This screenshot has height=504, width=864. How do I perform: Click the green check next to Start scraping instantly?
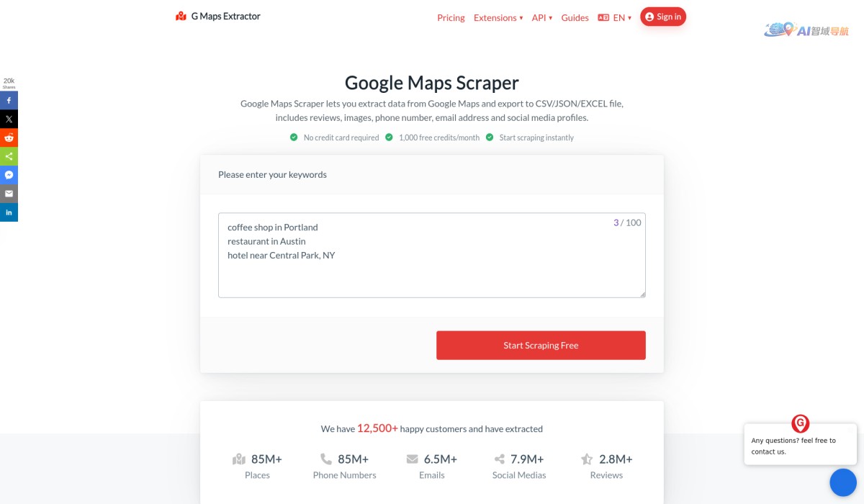tap(490, 137)
